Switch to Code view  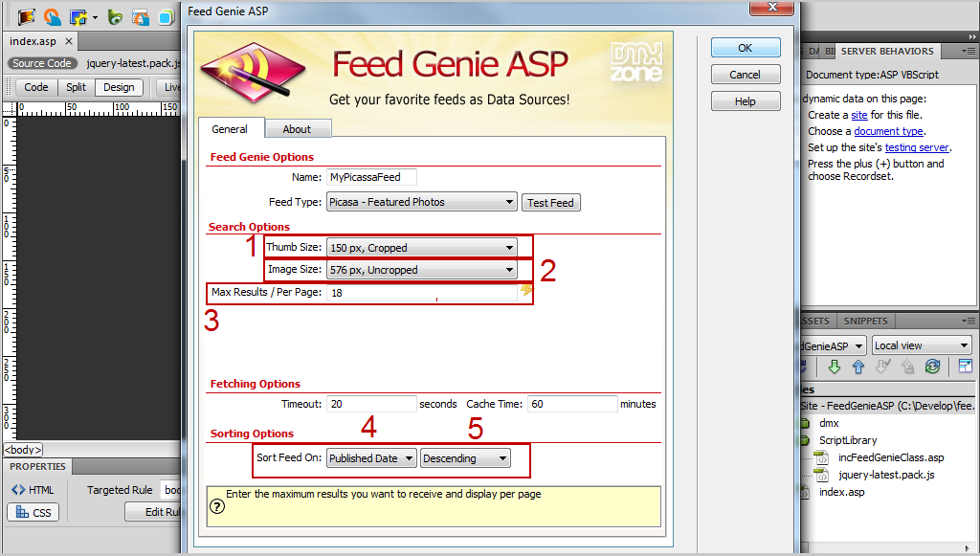[x=36, y=87]
